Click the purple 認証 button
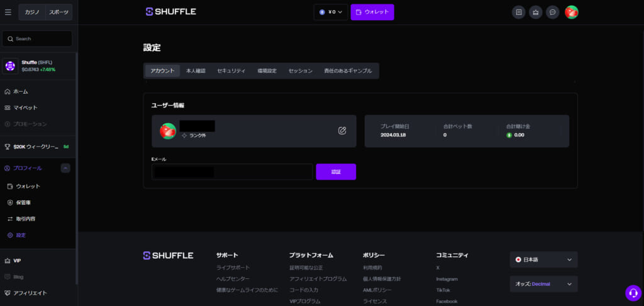 point(336,172)
